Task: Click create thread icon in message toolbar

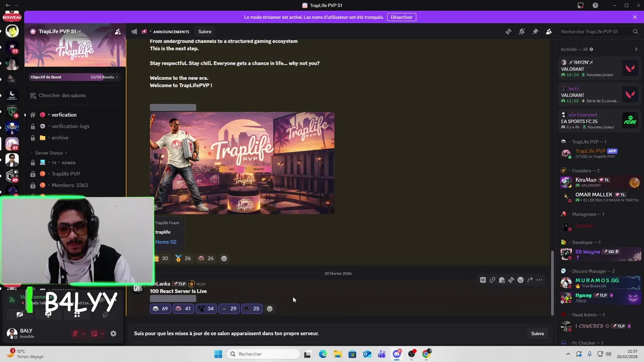Action: tap(511, 280)
